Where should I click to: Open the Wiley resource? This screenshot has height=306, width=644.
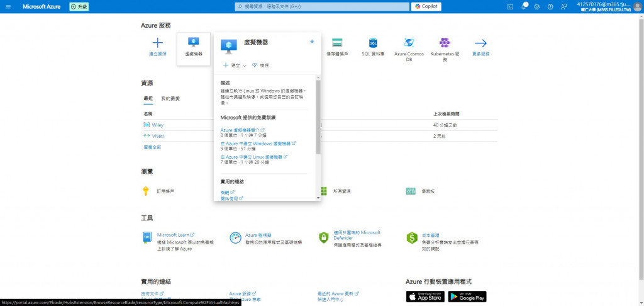pos(157,125)
